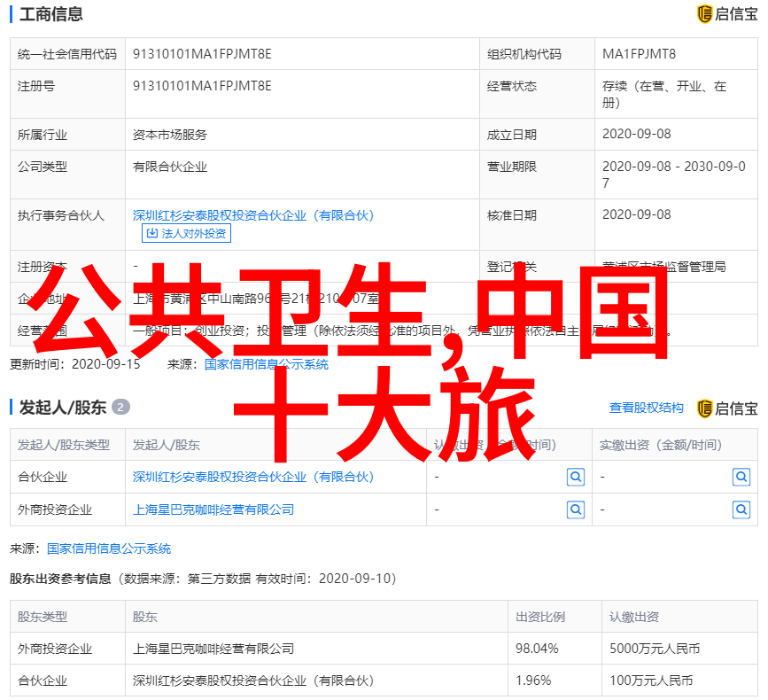This screenshot has width=768, height=700.
Task: Click the 营业期限 value 2020-09-08 - 2030-09-07
Action: pyautogui.click(x=674, y=175)
